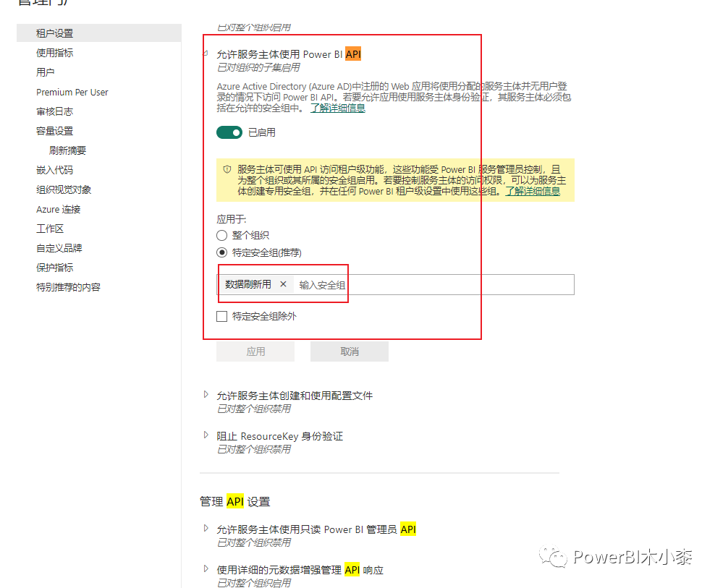Image resolution: width=715 pixels, height=588 pixels.
Task: Open 使用指标 in the admin sidebar
Action: (55, 53)
